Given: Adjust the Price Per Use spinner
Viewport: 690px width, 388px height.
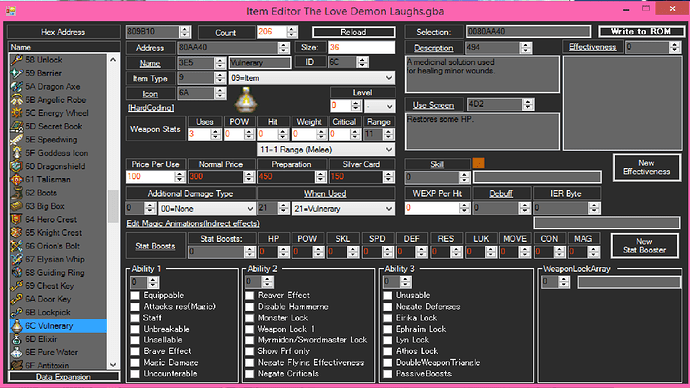Looking at the screenshot, I should coord(180,177).
